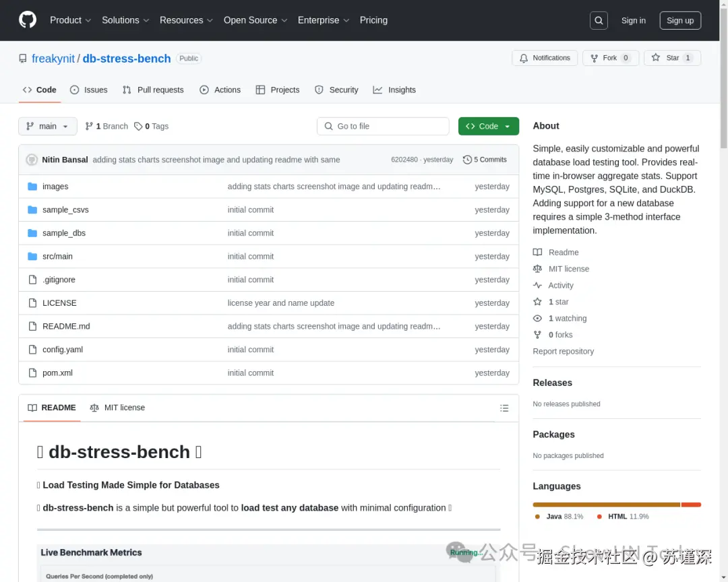Open the freakynit owner link
The height and width of the screenshot is (582, 728).
tap(53, 59)
